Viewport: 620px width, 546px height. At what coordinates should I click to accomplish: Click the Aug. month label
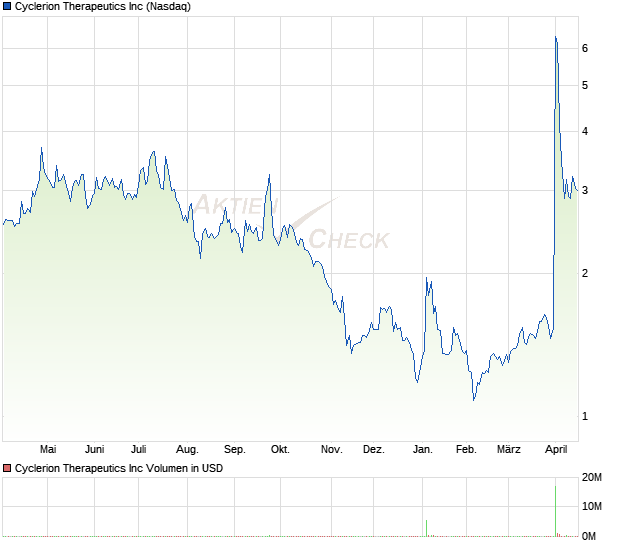pyautogui.click(x=187, y=450)
